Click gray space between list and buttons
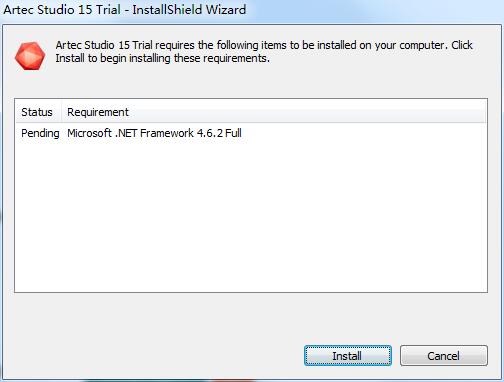504x382 pixels. (x=251, y=318)
